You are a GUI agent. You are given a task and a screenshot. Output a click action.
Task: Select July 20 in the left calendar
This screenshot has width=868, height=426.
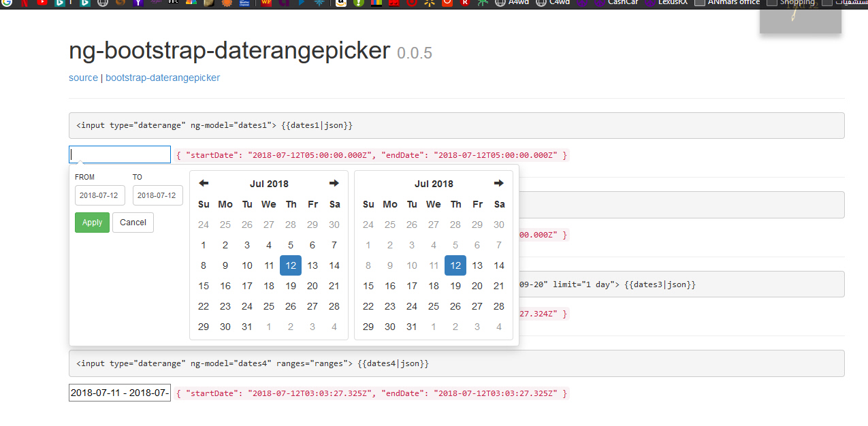click(x=312, y=286)
